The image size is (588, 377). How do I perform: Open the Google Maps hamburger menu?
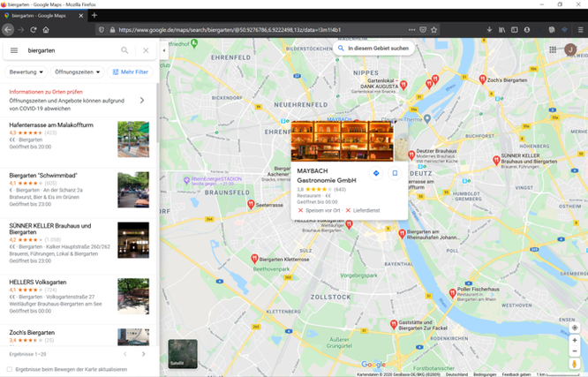[x=14, y=50]
